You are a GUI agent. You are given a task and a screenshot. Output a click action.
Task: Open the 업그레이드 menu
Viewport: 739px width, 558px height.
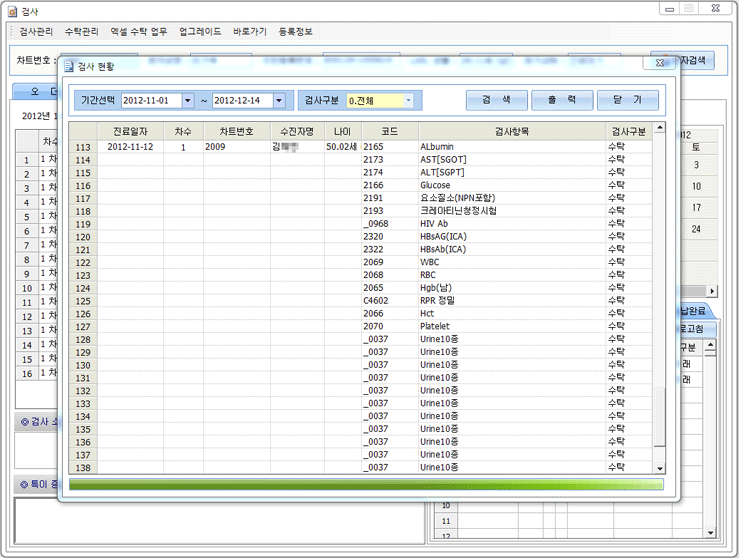pos(200,32)
